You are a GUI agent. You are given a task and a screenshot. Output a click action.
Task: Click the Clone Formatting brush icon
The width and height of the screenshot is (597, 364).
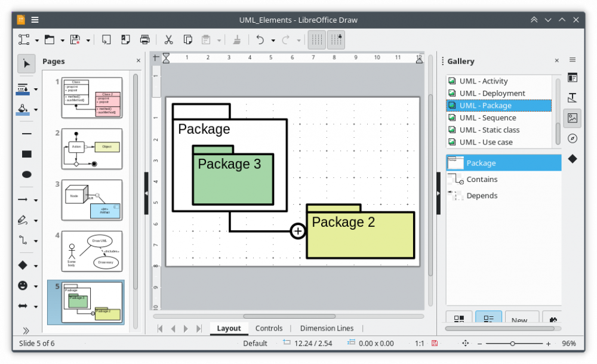click(237, 39)
